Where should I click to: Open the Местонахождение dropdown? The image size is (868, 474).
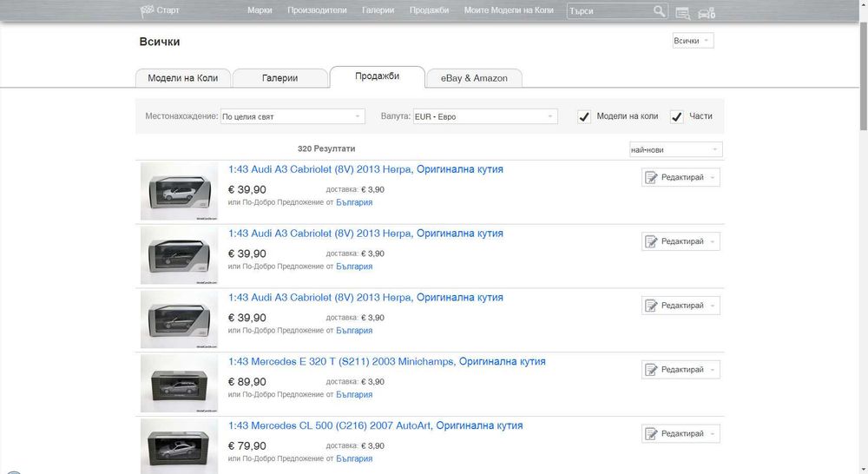pyautogui.click(x=293, y=116)
